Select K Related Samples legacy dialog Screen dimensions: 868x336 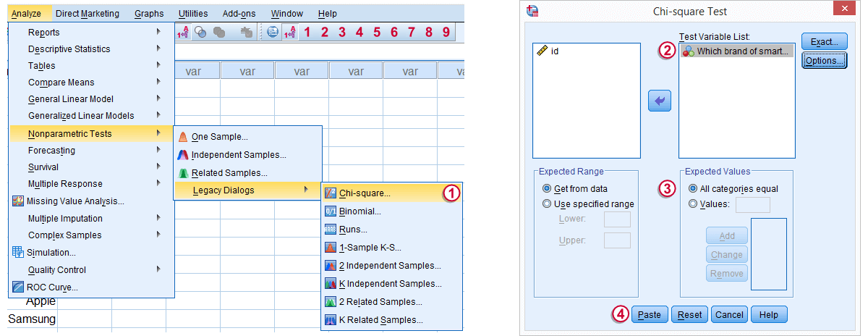(x=391, y=320)
